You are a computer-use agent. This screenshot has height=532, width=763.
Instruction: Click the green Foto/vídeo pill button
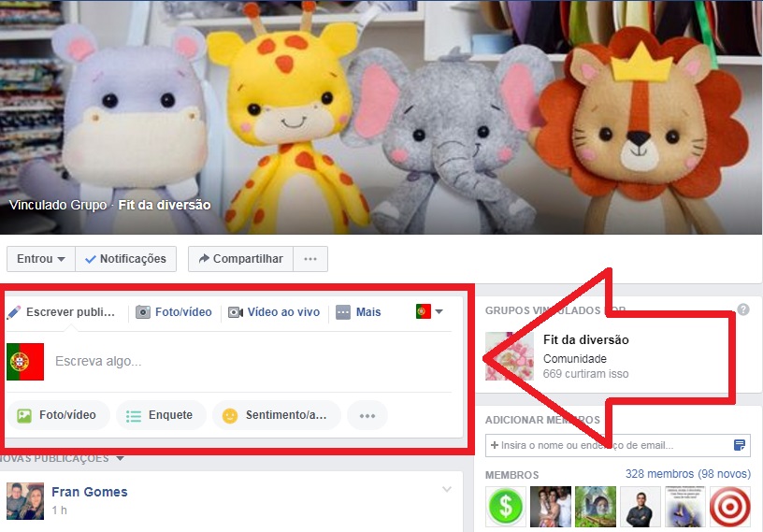[x=57, y=415]
